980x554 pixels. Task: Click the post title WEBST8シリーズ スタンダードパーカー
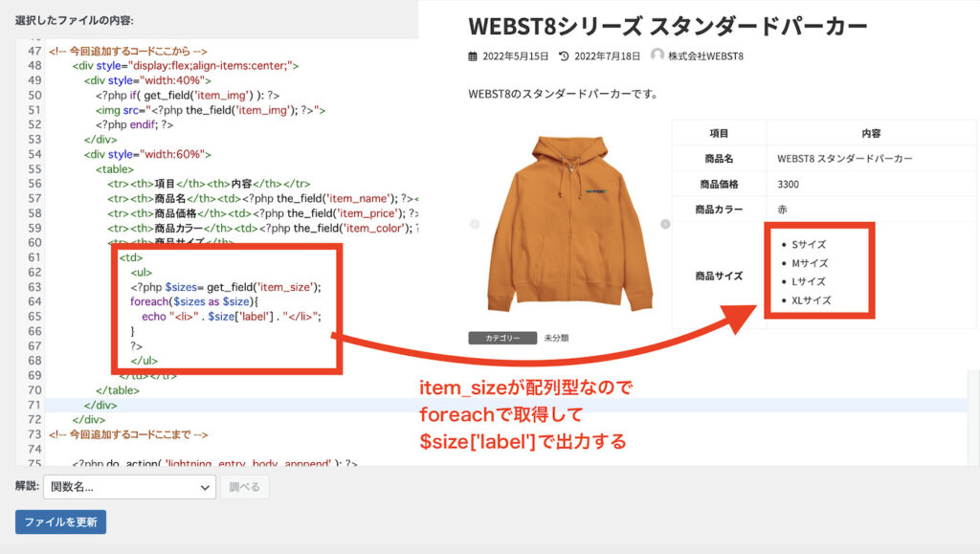click(x=665, y=26)
